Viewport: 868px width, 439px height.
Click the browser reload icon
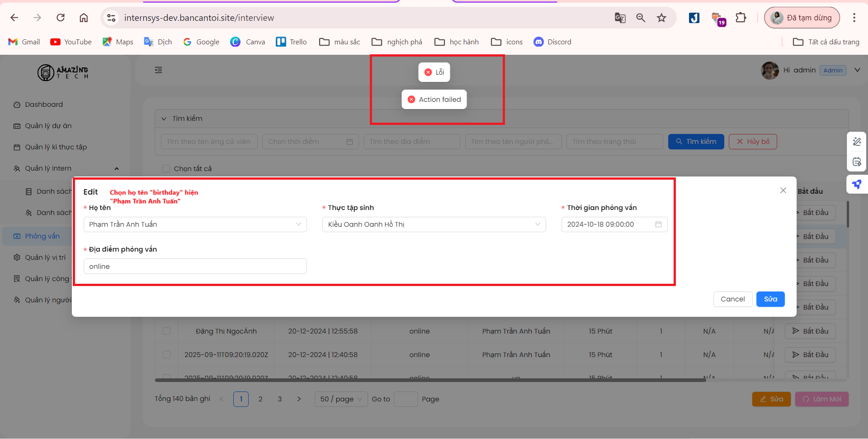click(61, 18)
